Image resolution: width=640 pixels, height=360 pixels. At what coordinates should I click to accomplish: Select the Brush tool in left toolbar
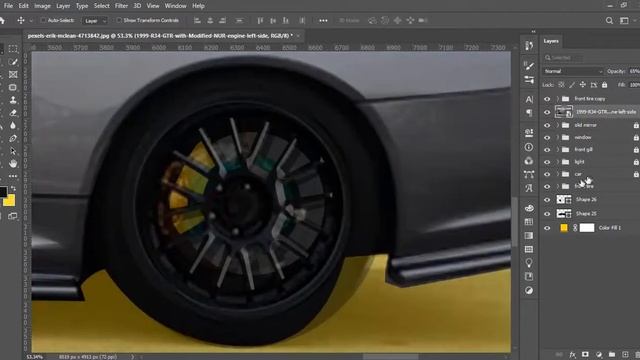click(13, 62)
